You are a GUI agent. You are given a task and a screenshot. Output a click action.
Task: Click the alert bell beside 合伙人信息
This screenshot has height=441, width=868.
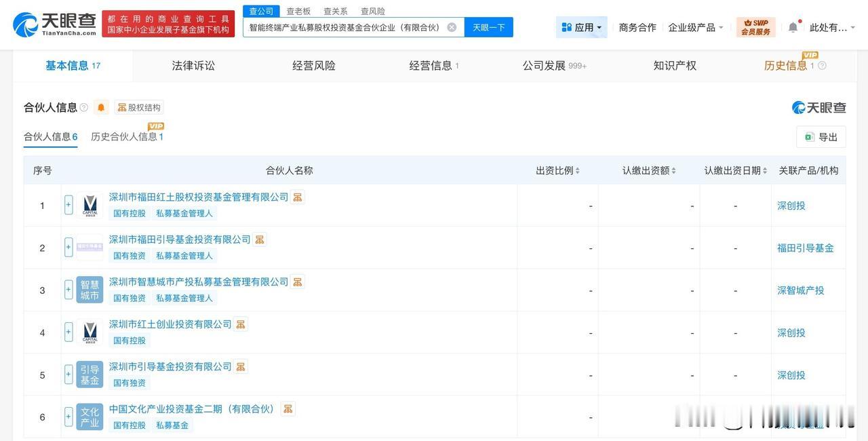pos(101,107)
